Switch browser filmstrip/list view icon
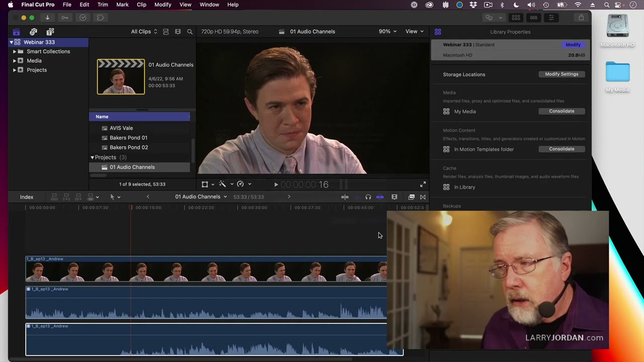 point(178,32)
